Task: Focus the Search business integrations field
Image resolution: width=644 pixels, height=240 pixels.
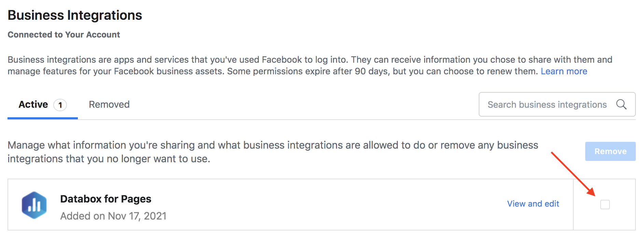Action: [547, 104]
